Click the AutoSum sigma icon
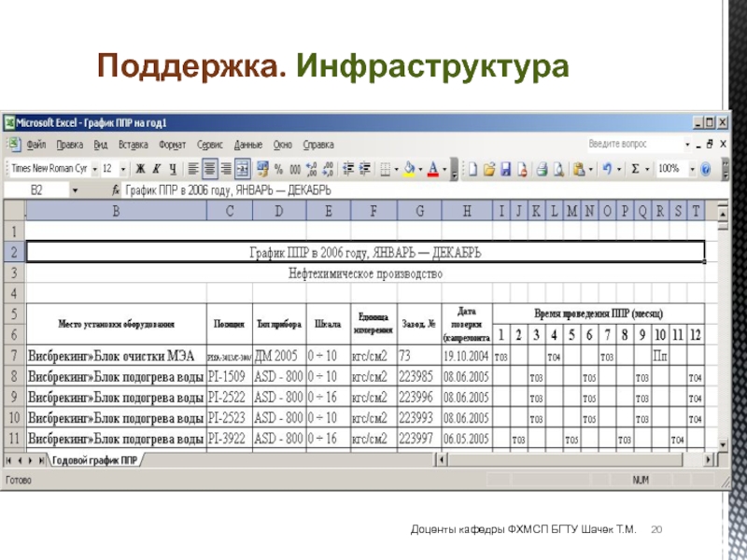Viewport: 747px width, 560px height. 635,169
